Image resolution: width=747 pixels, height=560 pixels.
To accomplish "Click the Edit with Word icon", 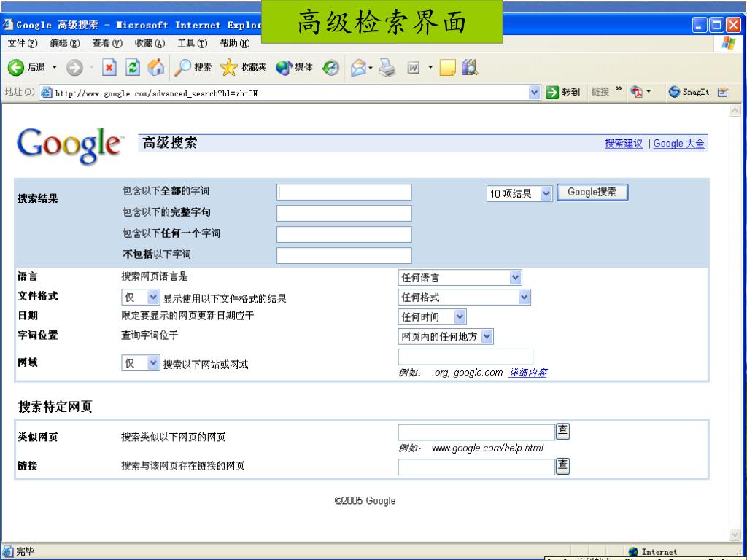I will tap(413, 68).
